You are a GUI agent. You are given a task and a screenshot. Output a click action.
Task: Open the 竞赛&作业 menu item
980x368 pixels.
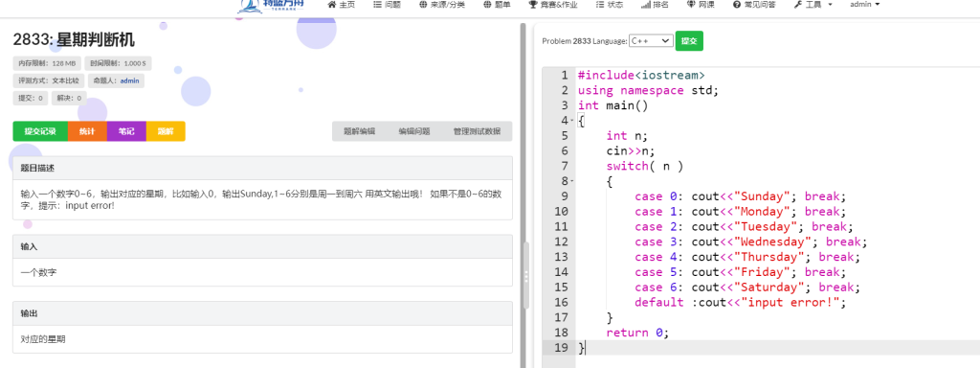553,5
